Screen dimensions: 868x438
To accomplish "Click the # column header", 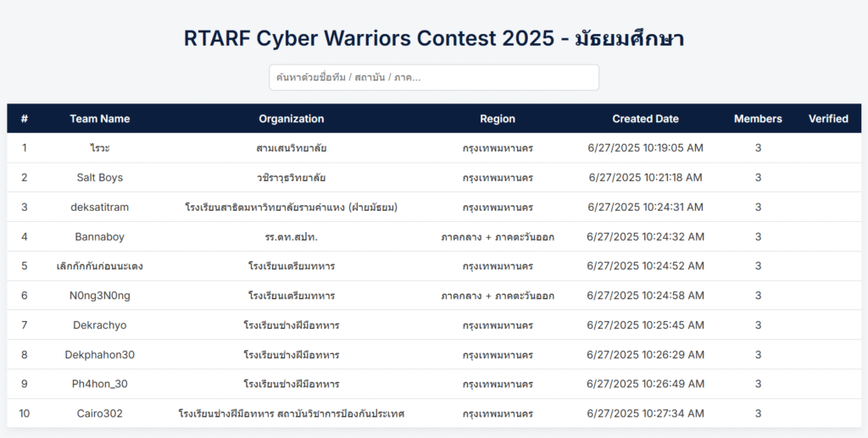I will (25, 119).
